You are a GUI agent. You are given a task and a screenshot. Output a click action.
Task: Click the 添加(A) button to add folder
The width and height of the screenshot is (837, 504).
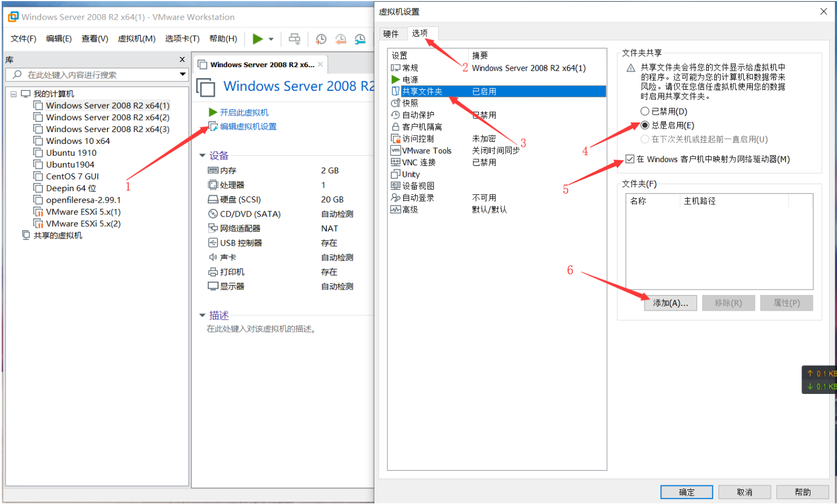pyautogui.click(x=670, y=303)
